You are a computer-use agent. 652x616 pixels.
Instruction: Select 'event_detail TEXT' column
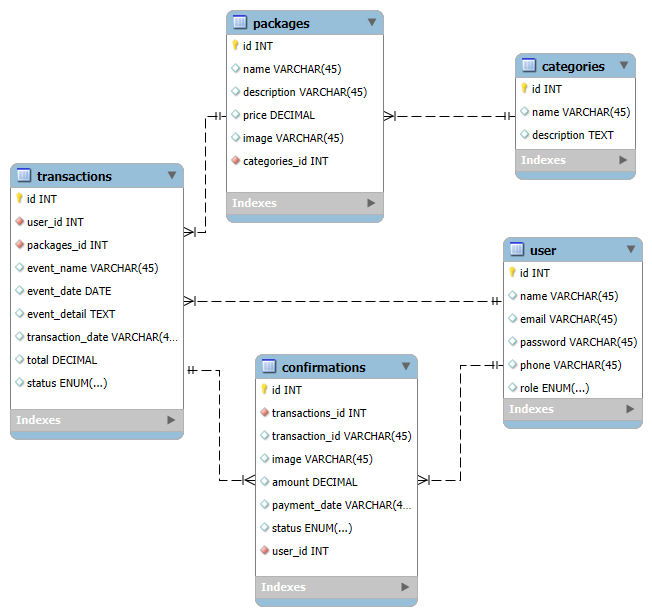pos(71,314)
